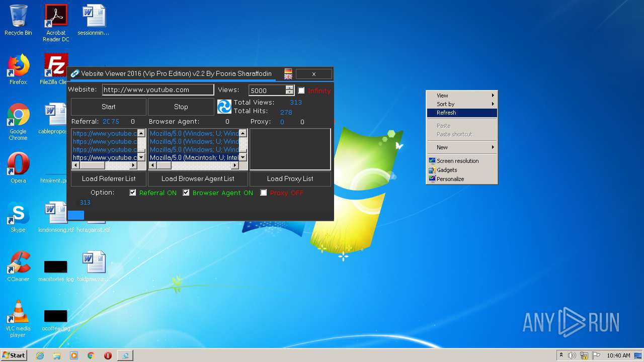The width and height of the screenshot is (644, 362).
Task: Click the chain-link app icon in Website Viewer title bar
Action: (74, 73)
